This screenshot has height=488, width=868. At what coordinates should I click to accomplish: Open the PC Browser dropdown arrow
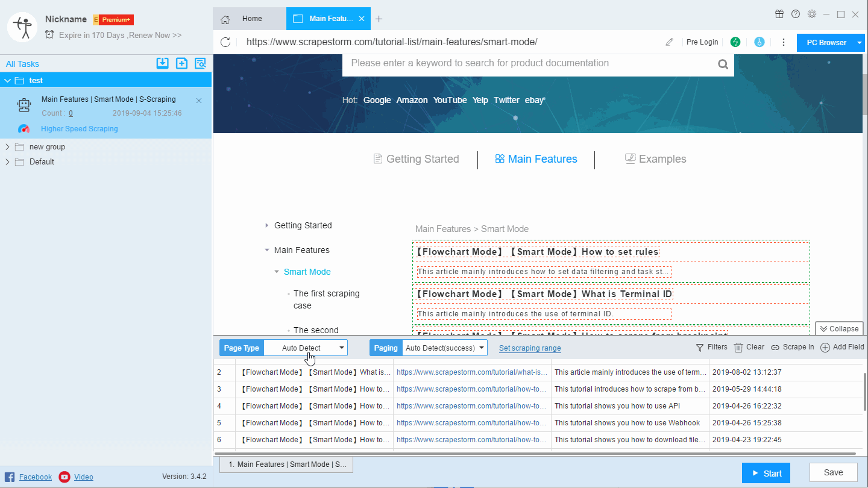tap(860, 43)
